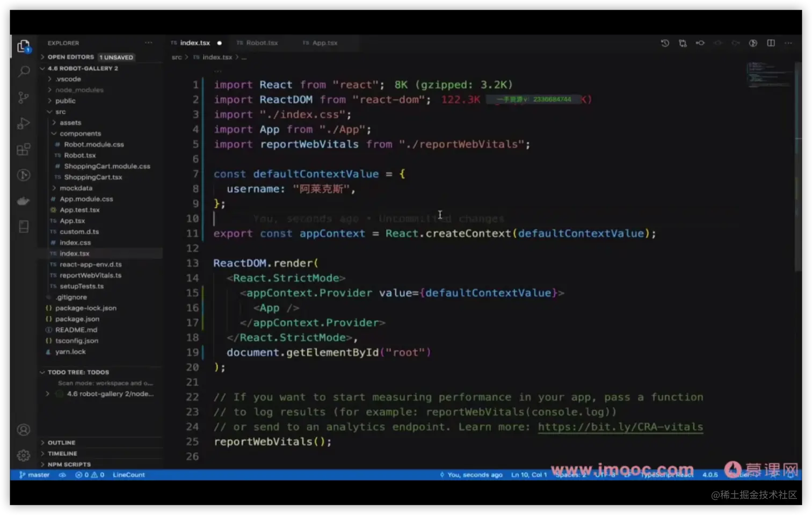
Task: Open the Extensions view
Action: (23, 149)
